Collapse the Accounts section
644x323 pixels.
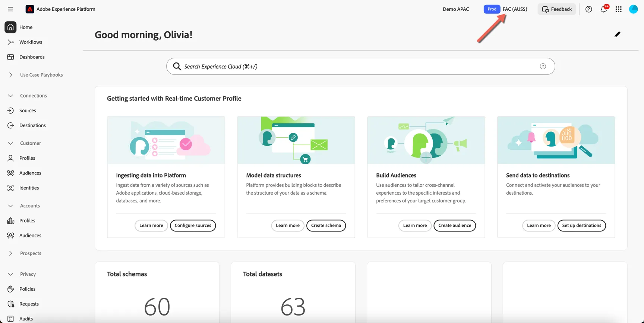click(x=10, y=206)
